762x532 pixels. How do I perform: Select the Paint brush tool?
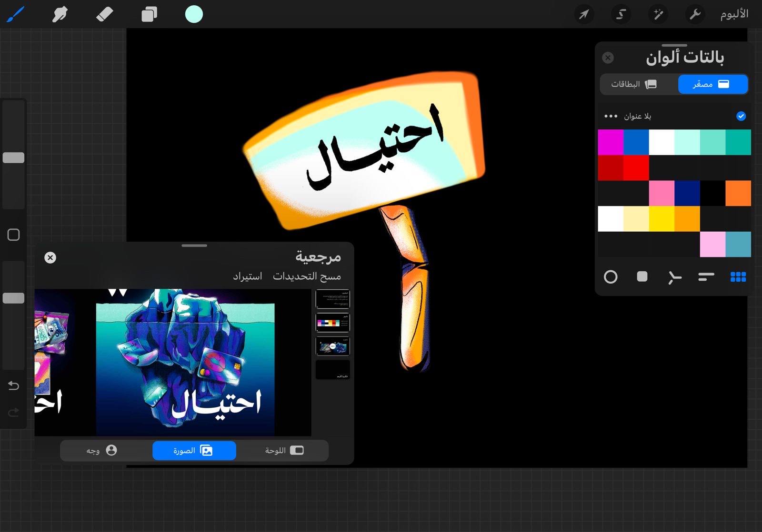(x=15, y=14)
